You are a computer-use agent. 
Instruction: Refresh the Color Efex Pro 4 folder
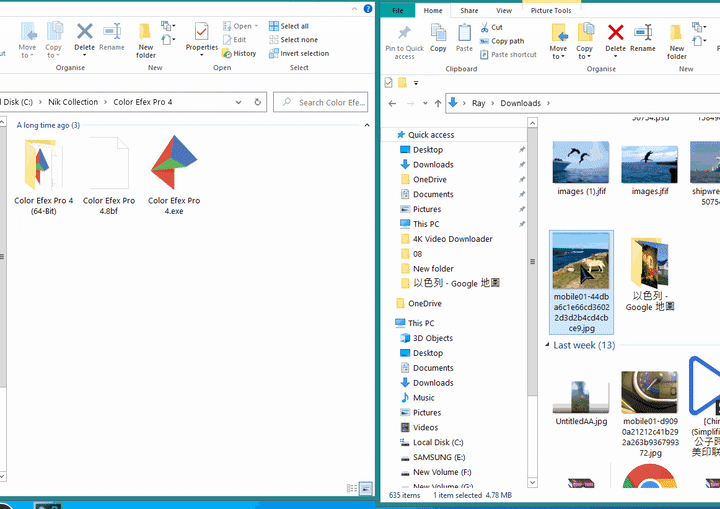point(259,102)
